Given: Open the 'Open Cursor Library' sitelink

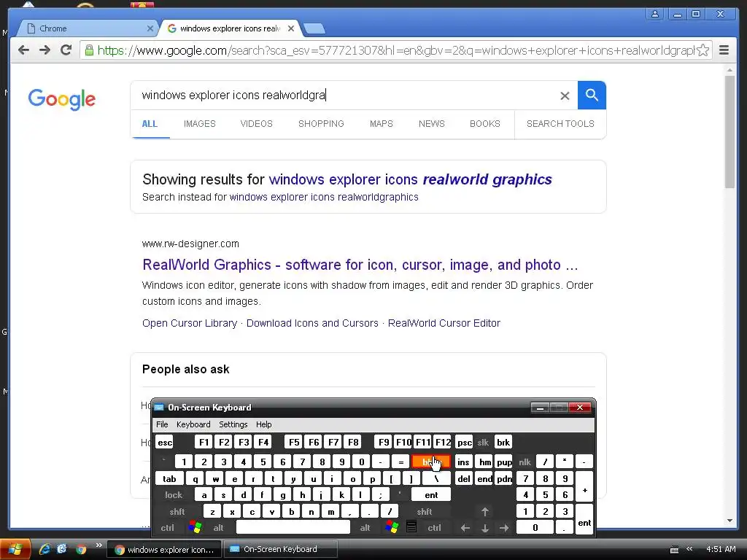Looking at the screenshot, I should coord(190,323).
